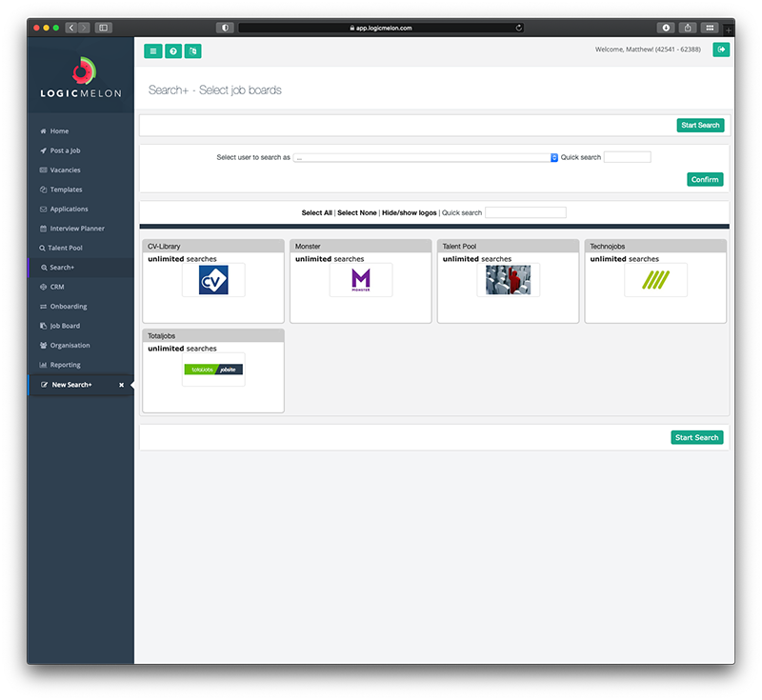
Task: Click the CRM icon in the sidebar
Action: coord(43,287)
